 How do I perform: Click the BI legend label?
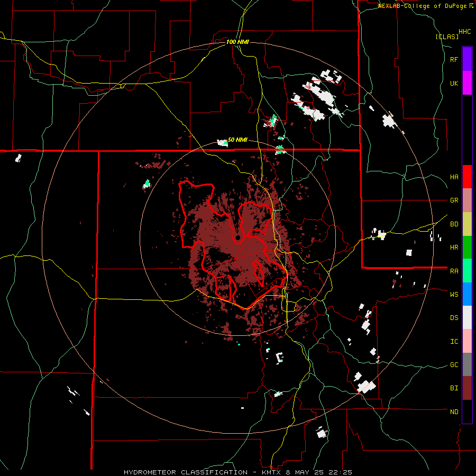tap(454, 388)
